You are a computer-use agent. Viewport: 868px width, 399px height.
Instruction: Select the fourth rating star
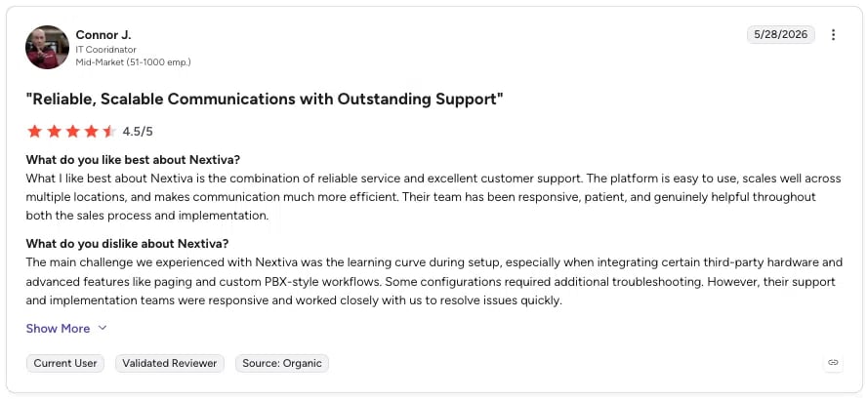point(91,131)
